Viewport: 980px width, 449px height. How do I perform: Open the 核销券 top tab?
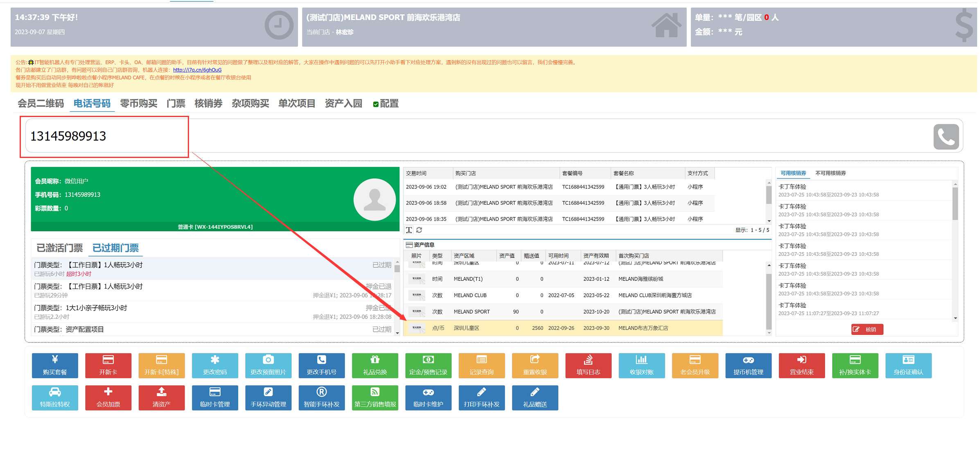[x=208, y=104]
